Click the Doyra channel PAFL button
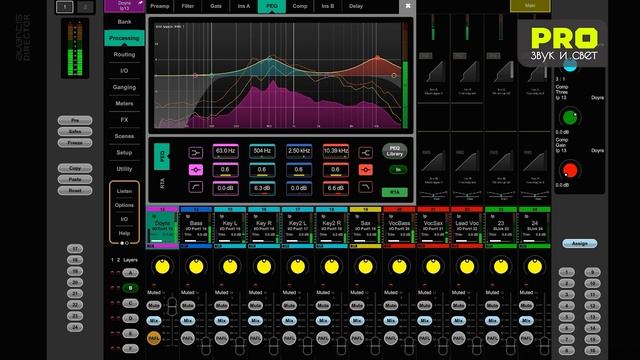Screen dimensions: 640x360 (x=154, y=338)
